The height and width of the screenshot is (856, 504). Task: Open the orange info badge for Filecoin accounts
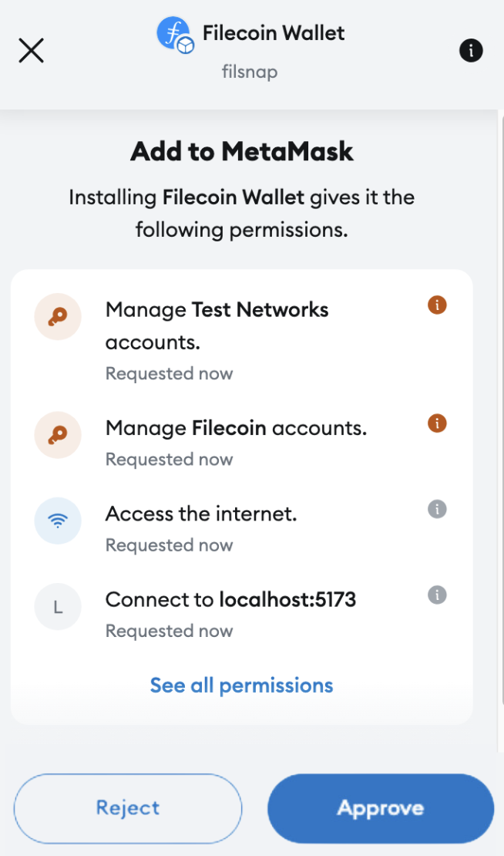click(436, 423)
